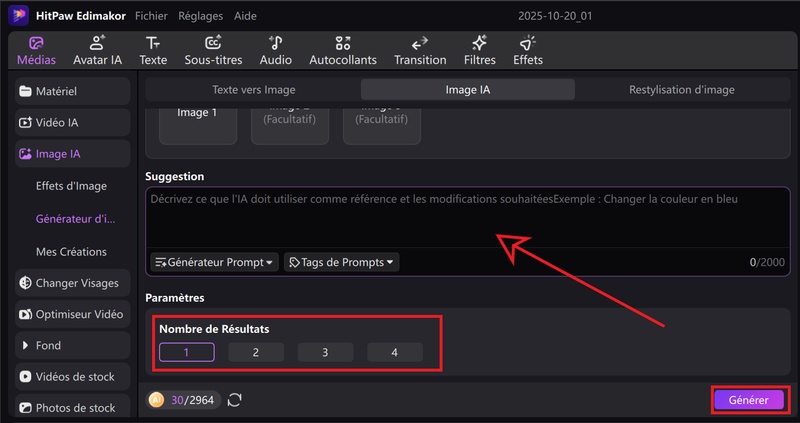Click the Changer Visages icon

click(x=25, y=283)
